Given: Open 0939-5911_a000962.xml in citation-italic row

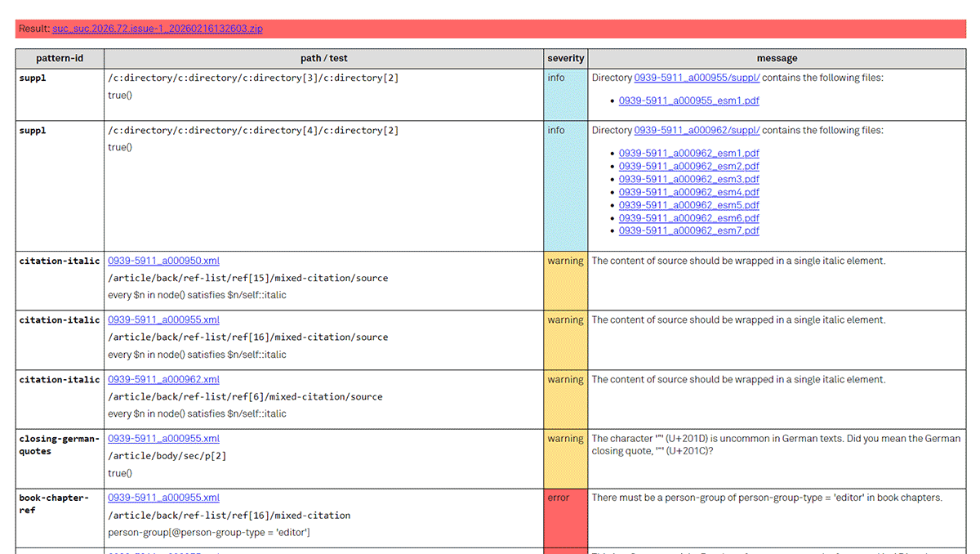Looking at the screenshot, I should (x=163, y=379).
